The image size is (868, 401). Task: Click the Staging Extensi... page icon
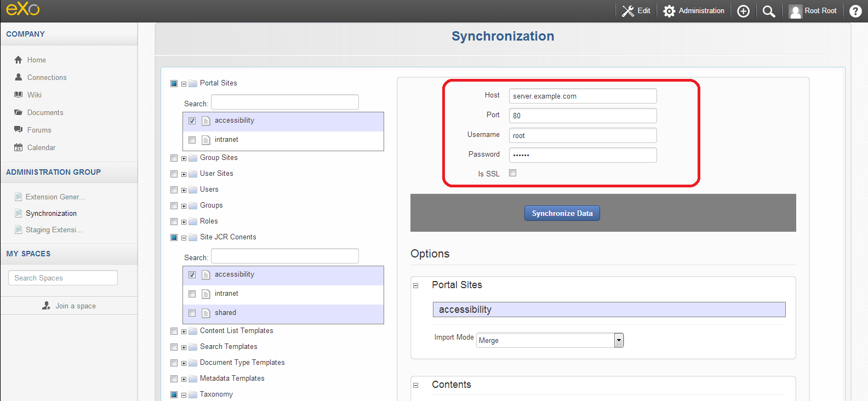point(18,230)
